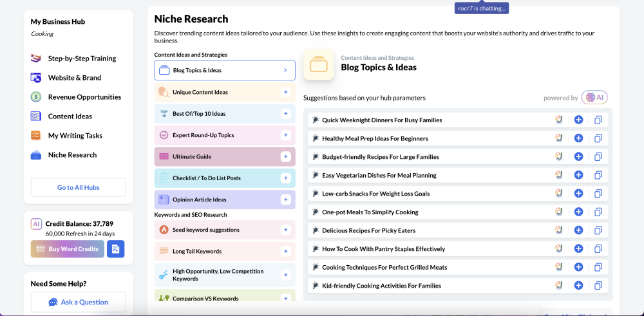The height and width of the screenshot is (316, 644).
Task: Select the Ultimate Guide category label
Action: (x=192, y=156)
